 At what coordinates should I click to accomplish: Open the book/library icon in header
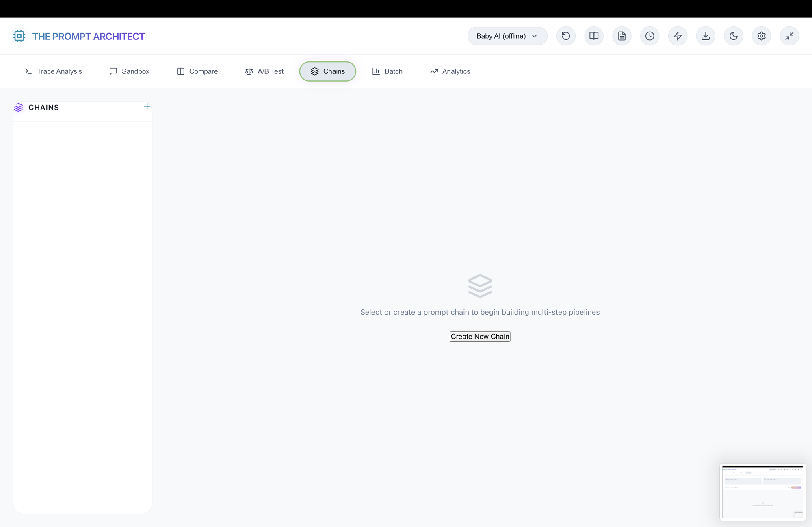point(594,36)
